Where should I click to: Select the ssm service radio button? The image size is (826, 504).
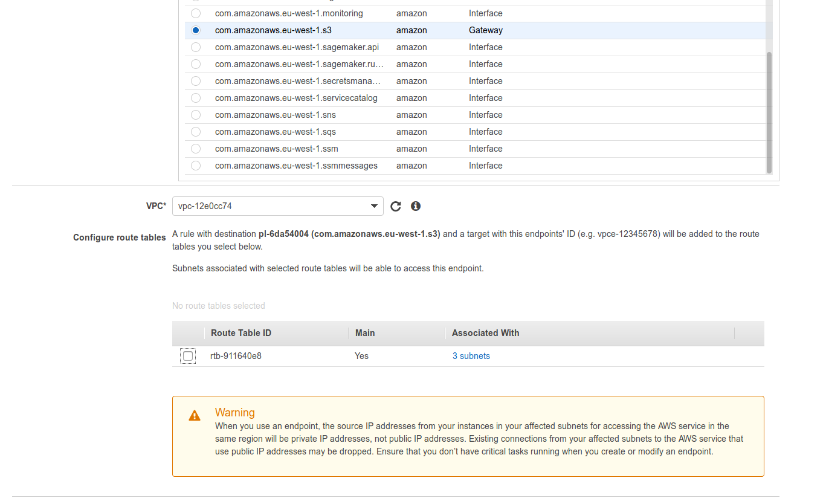tap(195, 148)
